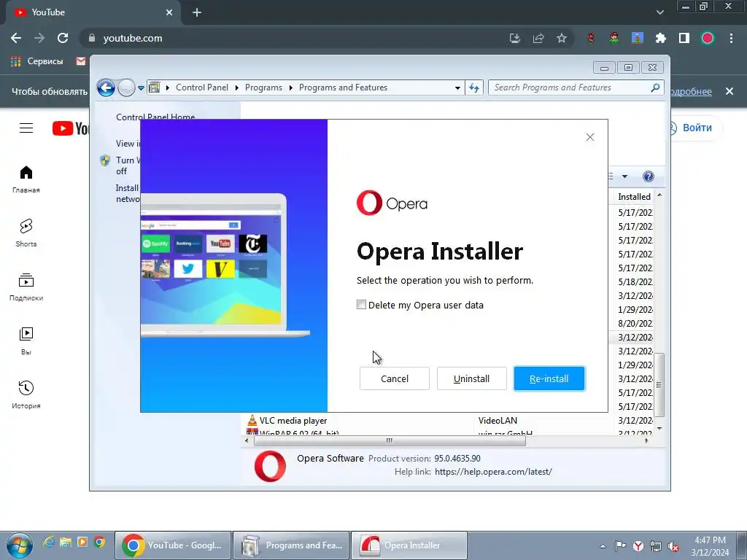Close the YouTube tab

click(169, 12)
